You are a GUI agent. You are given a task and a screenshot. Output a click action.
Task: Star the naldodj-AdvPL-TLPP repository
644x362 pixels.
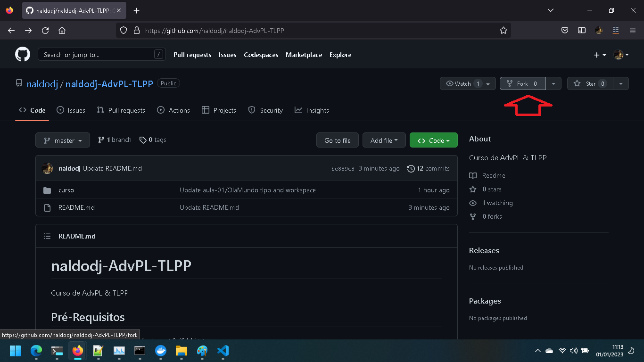coord(590,83)
